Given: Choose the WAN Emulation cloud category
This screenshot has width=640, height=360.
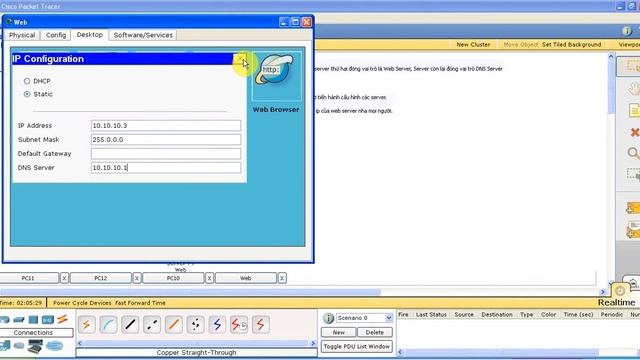Looking at the screenshot, I should (19, 346).
